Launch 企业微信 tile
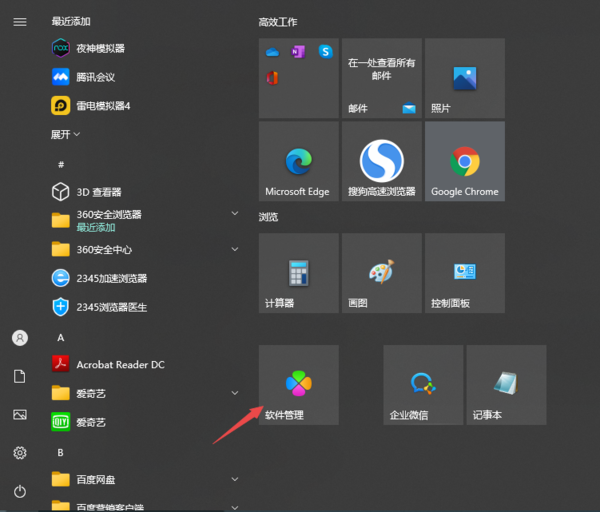600x512 pixels. tap(423, 385)
